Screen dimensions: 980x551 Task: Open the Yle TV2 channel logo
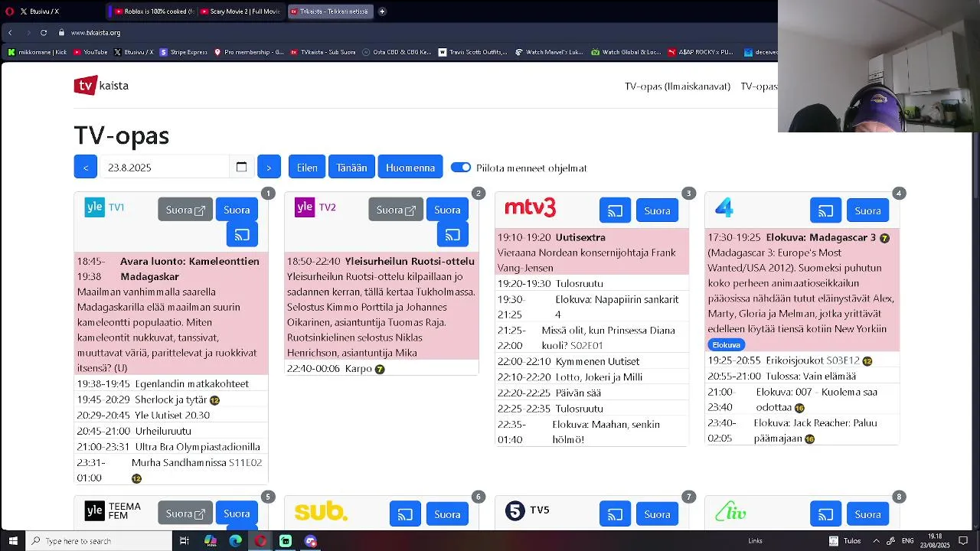coord(315,207)
